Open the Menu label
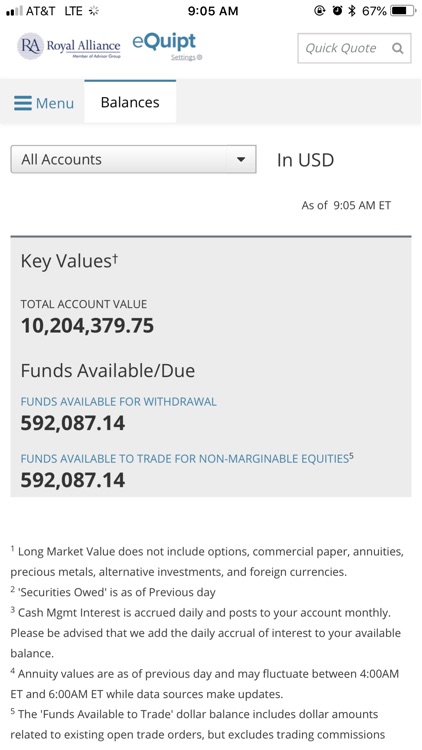This screenshot has height=750, width=422. [x=55, y=103]
